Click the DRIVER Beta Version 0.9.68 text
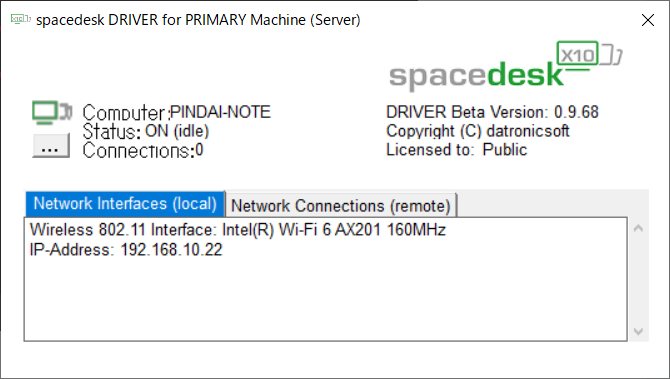Image resolution: width=670 pixels, height=379 pixels. 492,112
